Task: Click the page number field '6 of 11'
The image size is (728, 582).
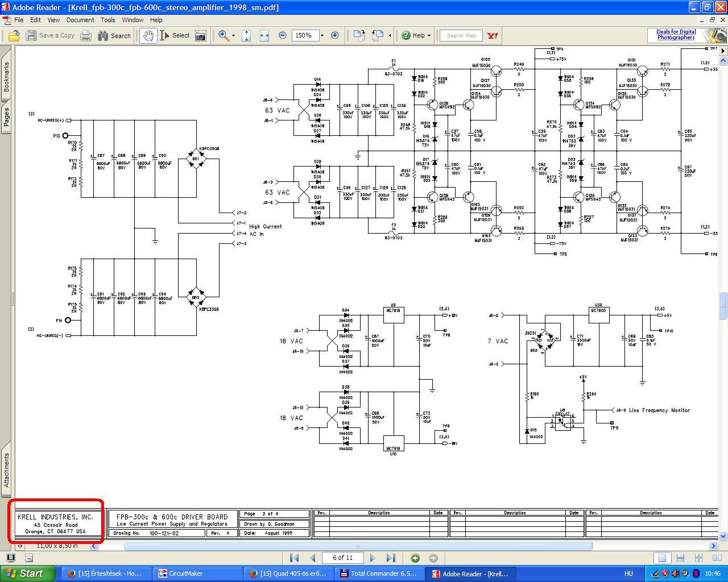Action: tap(342, 558)
